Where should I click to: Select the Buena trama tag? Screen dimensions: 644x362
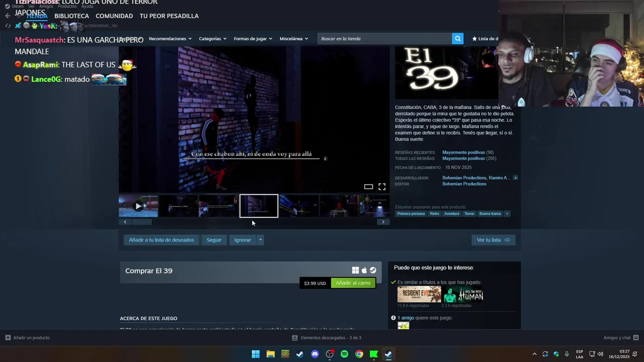click(x=490, y=214)
